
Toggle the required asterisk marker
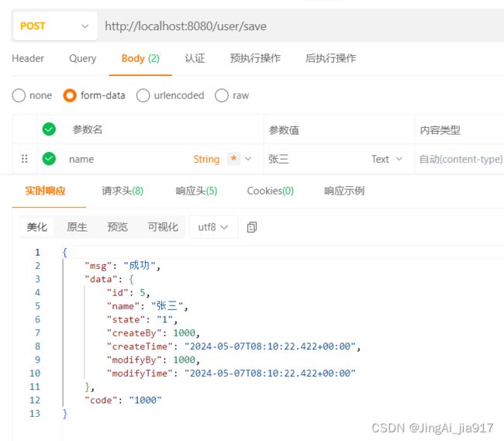point(233,158)
